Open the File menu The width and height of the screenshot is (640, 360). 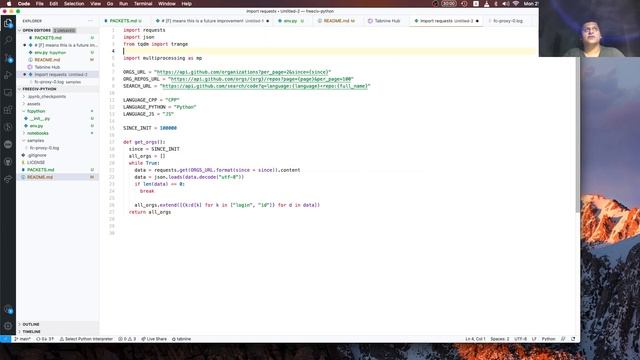pos(40,4)
